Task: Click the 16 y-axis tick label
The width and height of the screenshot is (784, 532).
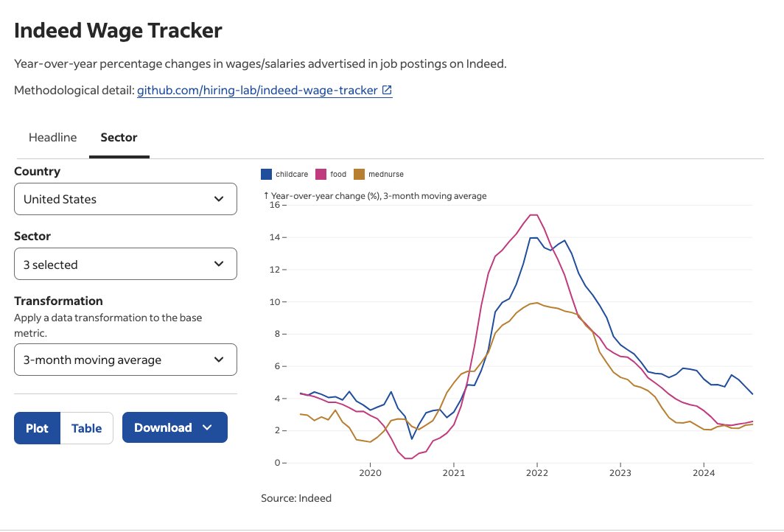Action: (x=275, y=205)
